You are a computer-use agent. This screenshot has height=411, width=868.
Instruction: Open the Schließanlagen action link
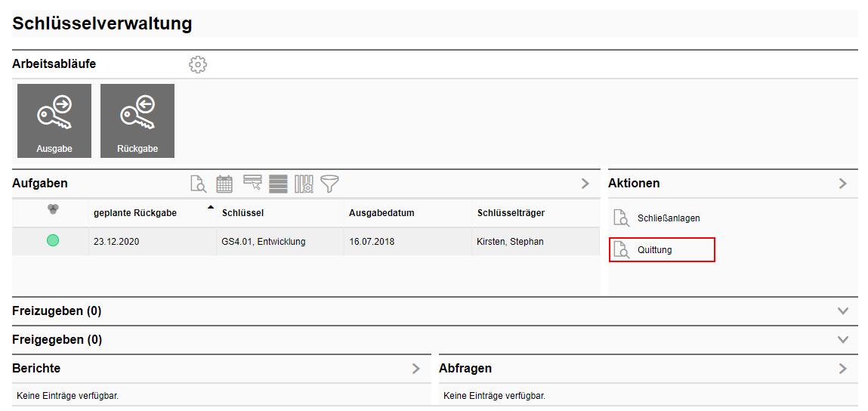point(669,218)
